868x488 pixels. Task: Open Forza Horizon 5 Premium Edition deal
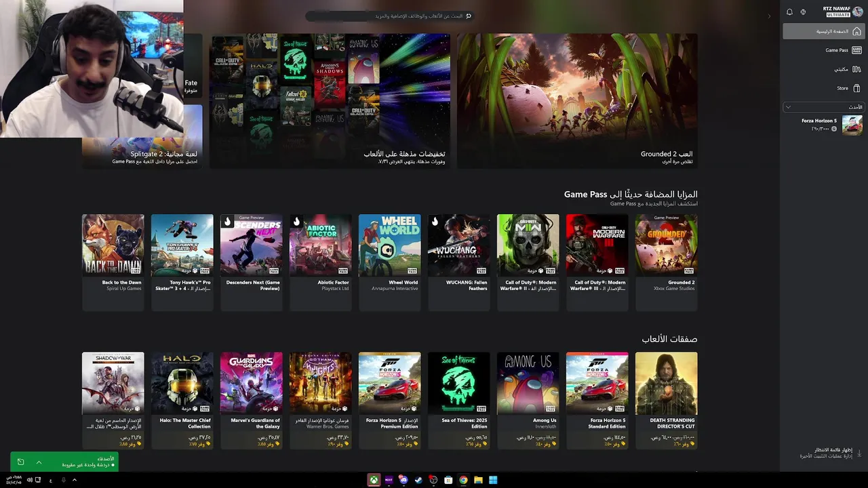click(389, 400)
